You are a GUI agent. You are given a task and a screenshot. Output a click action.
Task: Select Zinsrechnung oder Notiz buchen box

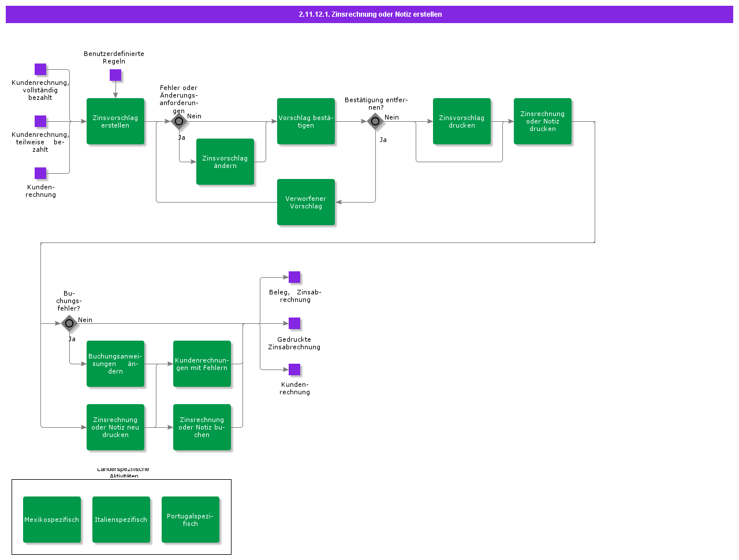(x=202, y=427)
